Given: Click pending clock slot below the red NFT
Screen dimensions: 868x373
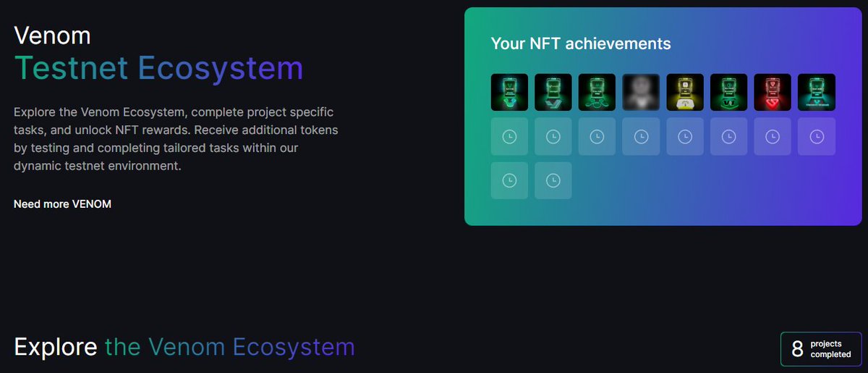Looking at the screenshot, I should coord(773,136).
